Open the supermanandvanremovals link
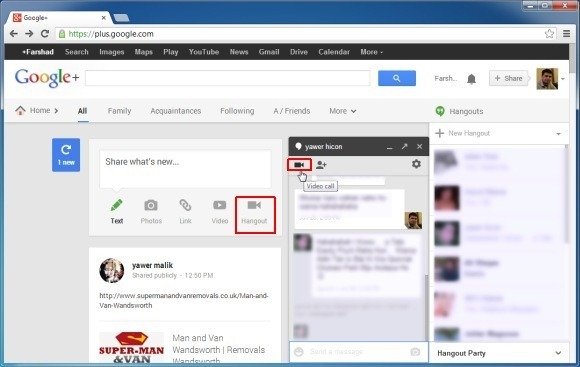 (184, 300)
